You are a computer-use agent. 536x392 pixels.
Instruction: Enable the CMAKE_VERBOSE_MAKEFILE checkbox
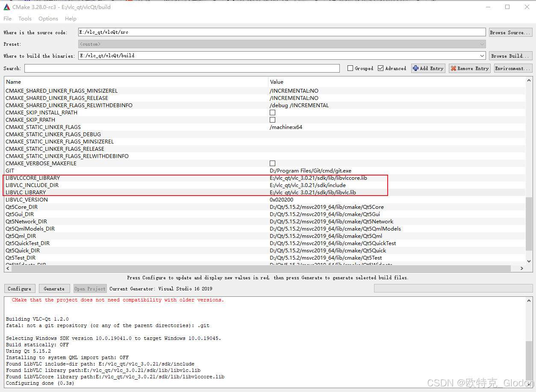click(272, 163)
